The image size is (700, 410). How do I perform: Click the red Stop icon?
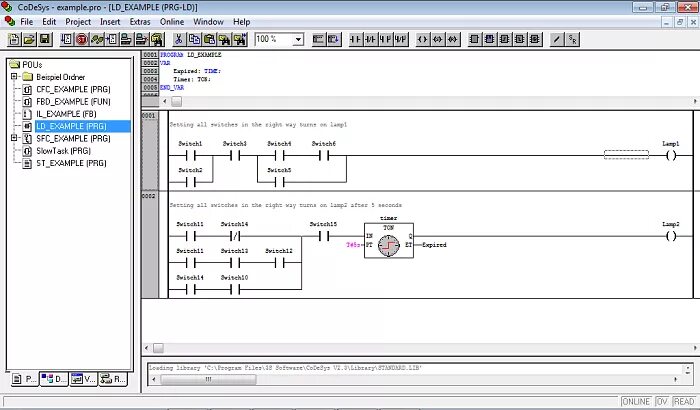click(x=82, y=39)
